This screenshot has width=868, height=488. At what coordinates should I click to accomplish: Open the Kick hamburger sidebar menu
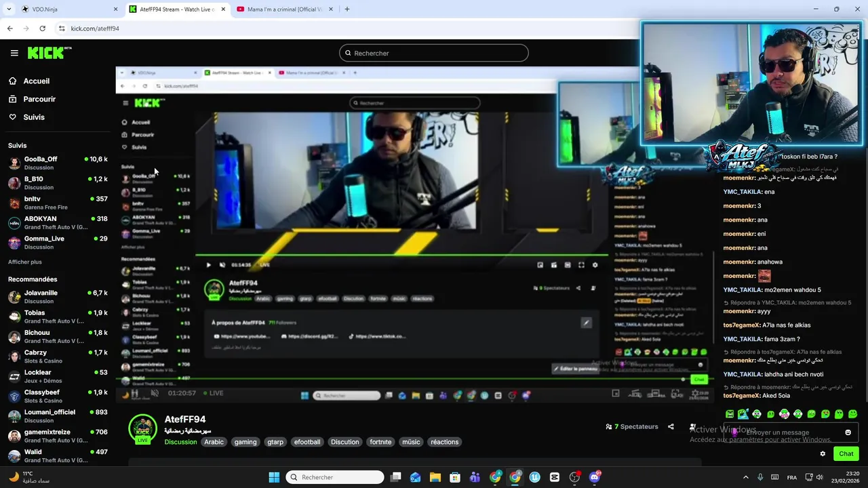pos(14,53)
